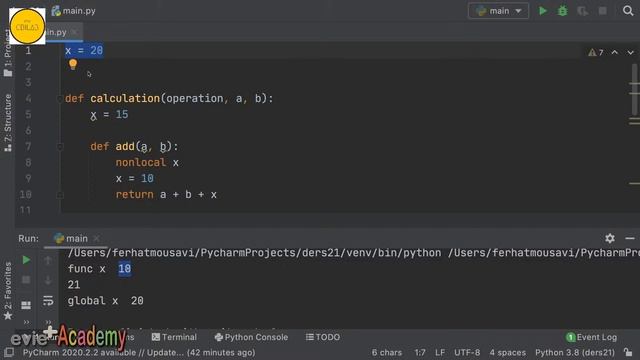640x360 pixels.
Task: Change the 4 spaces indent setting
Action: pyautogui.click(x=507, y=353)
